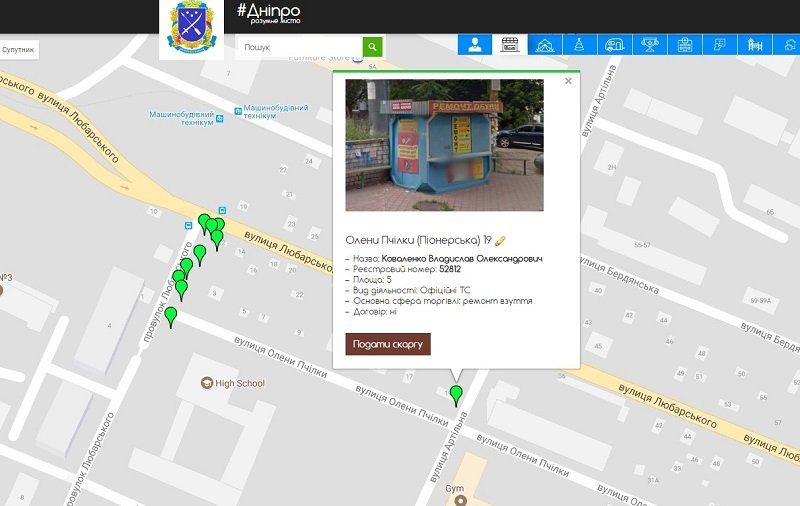Viewport: 800px width, 506px height.
Task: Select the Christmas tree category icon
Action: [x=579, y=45]
